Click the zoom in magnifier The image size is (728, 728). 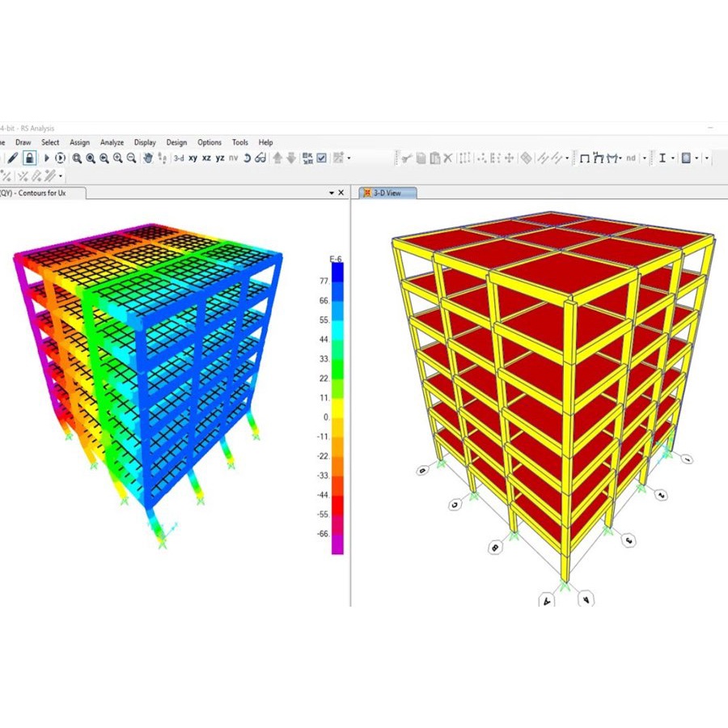[118, 159]
